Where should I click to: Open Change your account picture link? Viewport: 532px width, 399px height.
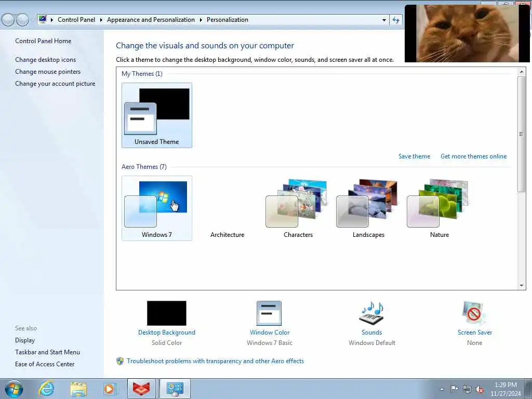click(55, 84)
